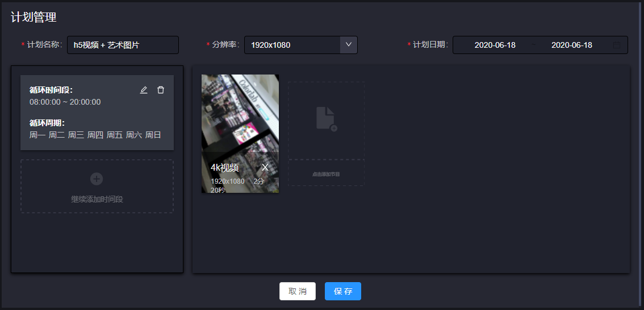The width and height of the screenshot is (644, 310).
Task: Focus the 计划名称 input field
Action: pyautogui.click(x=123, y=45)
